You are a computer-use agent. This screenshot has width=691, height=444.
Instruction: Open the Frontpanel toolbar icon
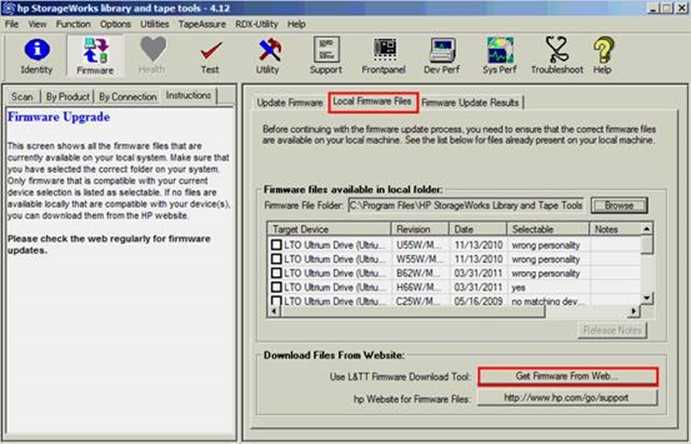(x=384, y=56)
